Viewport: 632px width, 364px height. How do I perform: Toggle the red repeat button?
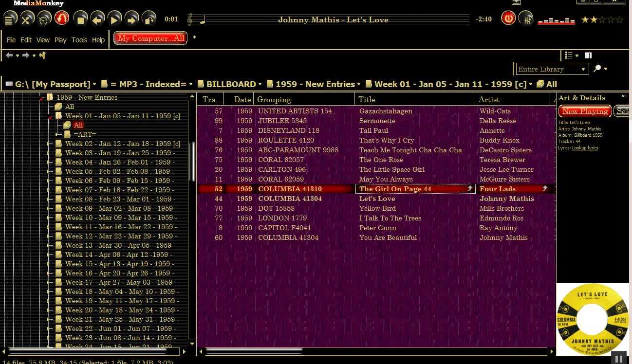coord(61,19)
